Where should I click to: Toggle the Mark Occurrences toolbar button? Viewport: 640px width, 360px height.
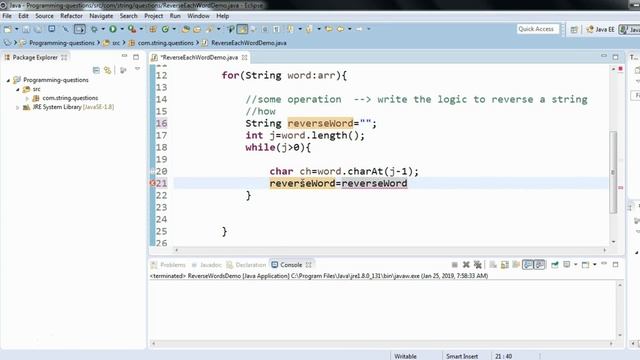pos(242,29)
